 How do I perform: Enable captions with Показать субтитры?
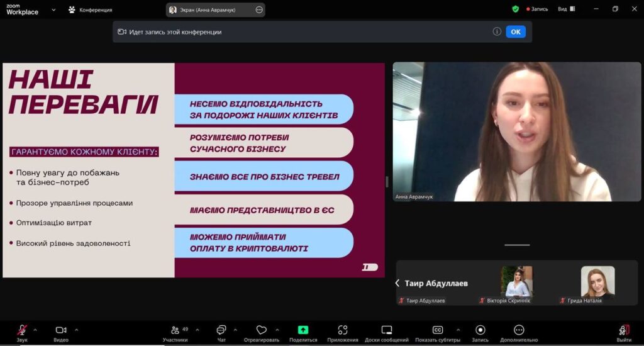[438, 330]
